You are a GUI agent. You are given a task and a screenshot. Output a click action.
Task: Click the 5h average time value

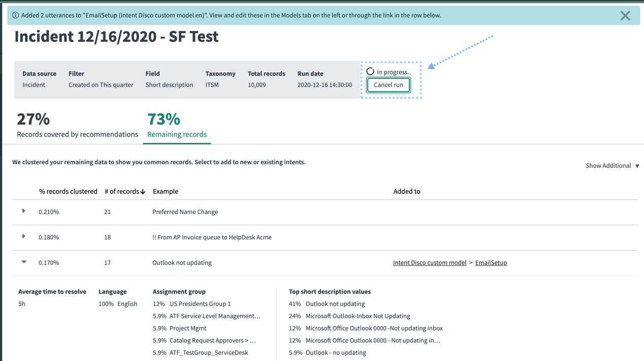click(22, 304)
